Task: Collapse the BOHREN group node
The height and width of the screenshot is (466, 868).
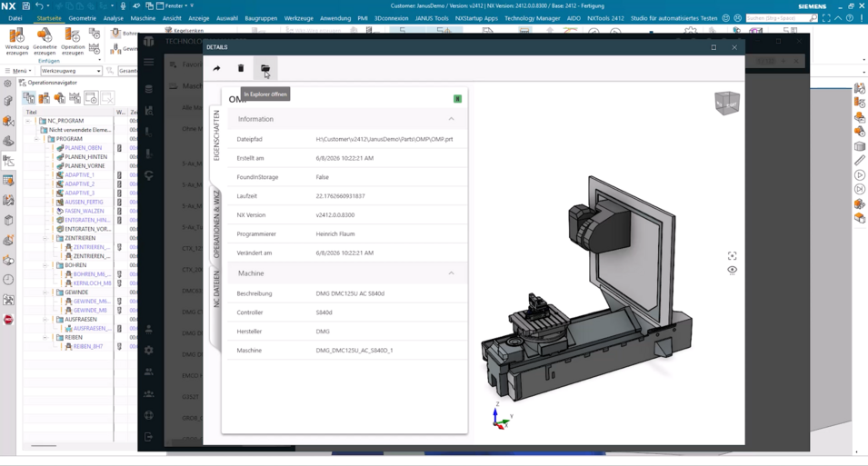Action: click(x=45, y=265)
